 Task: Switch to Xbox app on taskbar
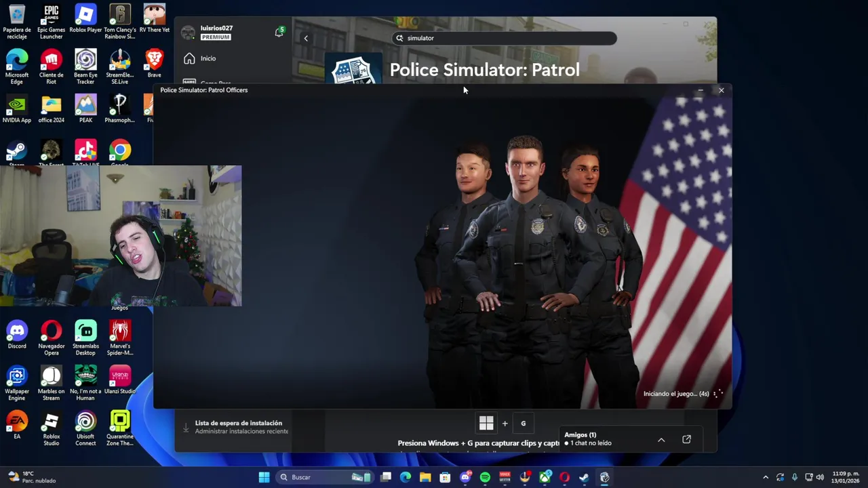(545, 477)
